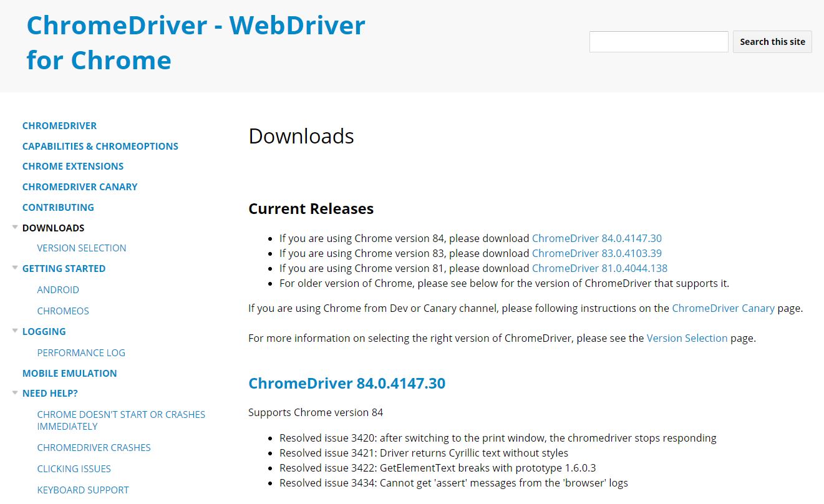Go to Chrome Extensions sidebar link

(x=73, y=166)
